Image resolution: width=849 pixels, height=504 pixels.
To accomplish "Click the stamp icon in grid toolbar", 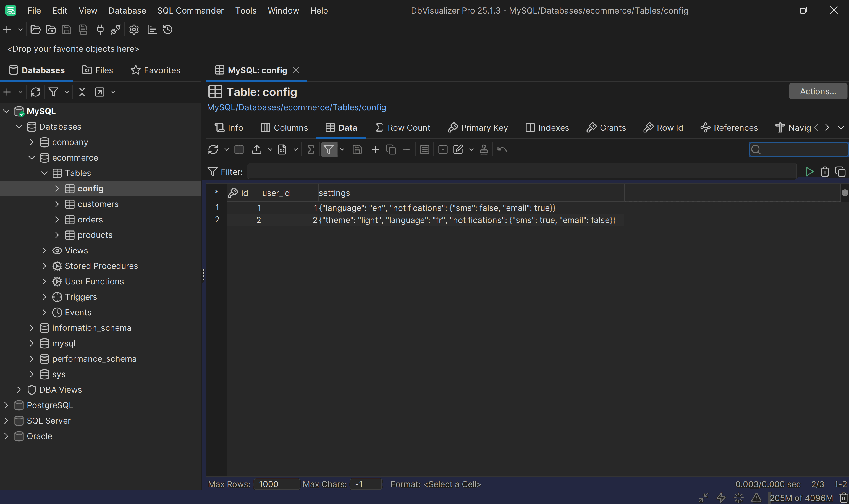I will click(484, 149).
